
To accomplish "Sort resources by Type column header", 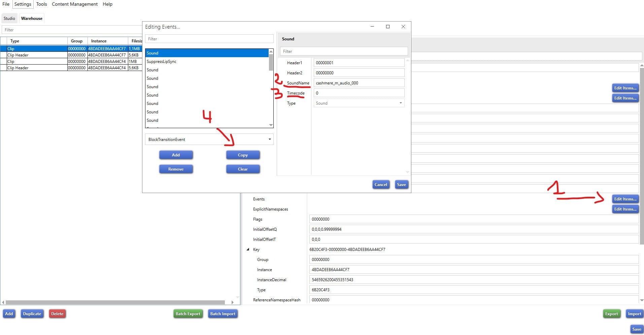I will pos(37,41).
